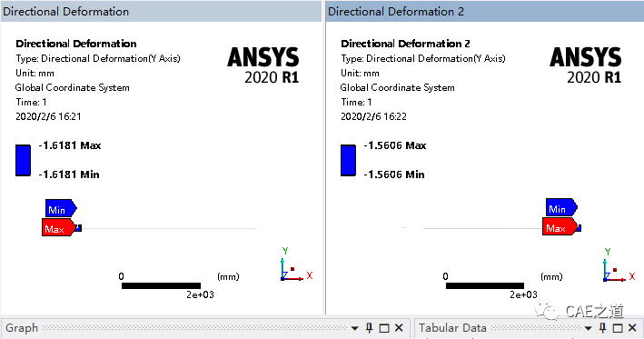Click the Max probe label in the left viewport

click(58, 227)
